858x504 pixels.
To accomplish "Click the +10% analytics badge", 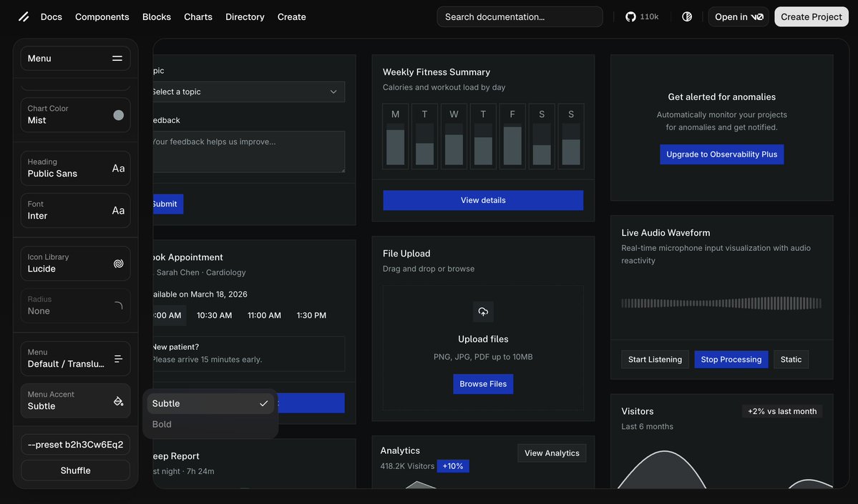I will coord(452,466).
